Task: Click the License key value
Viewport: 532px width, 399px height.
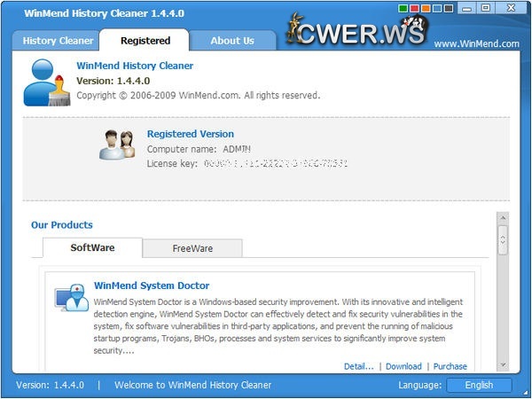Action: (x=276, y=164)
